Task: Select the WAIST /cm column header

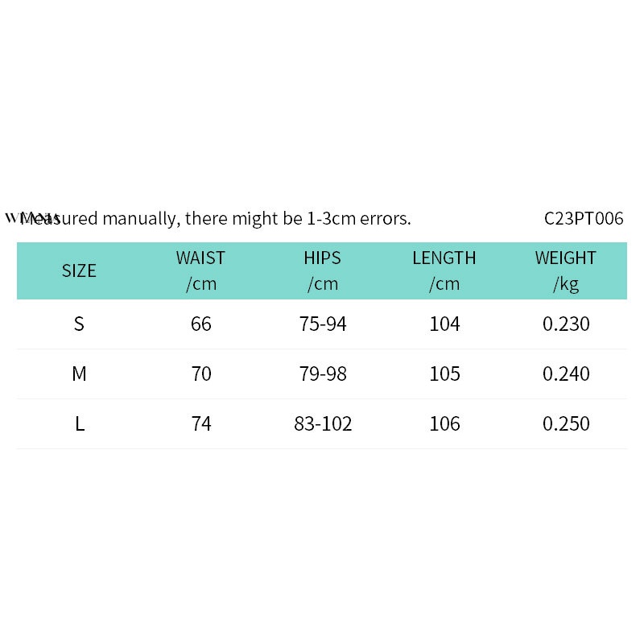Action: coord(200,270)
